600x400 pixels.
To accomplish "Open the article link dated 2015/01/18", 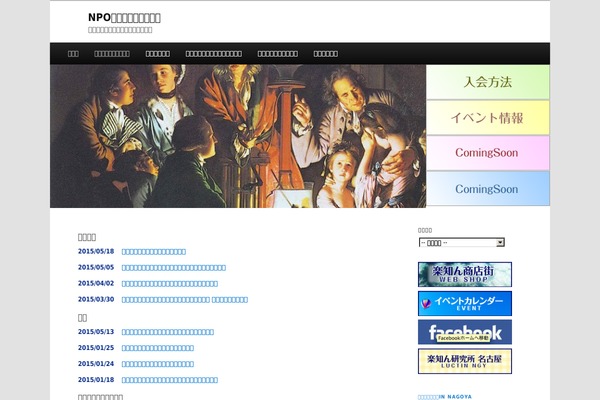I will 170,380.
